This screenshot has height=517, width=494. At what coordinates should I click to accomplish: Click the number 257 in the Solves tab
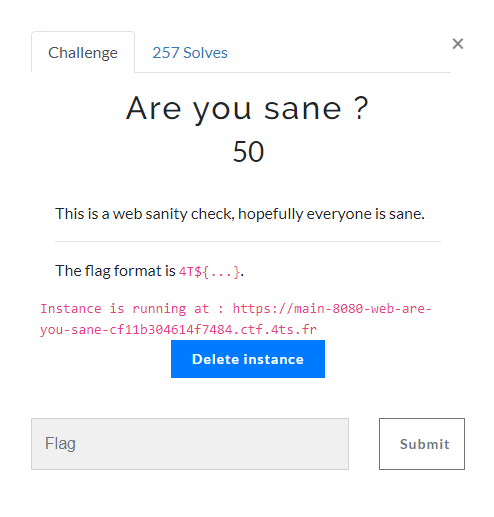pyautogui.click(x=166, y=53)
